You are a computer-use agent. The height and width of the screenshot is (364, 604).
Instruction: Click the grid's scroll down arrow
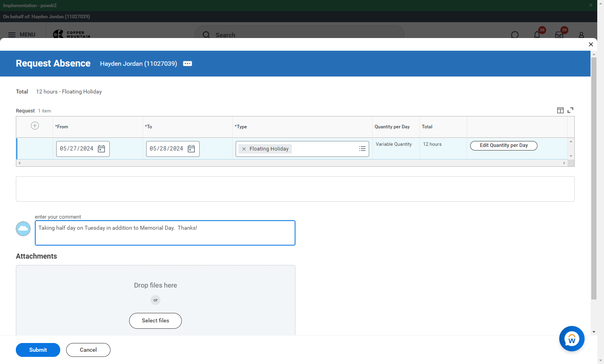(x=571, y=156)
